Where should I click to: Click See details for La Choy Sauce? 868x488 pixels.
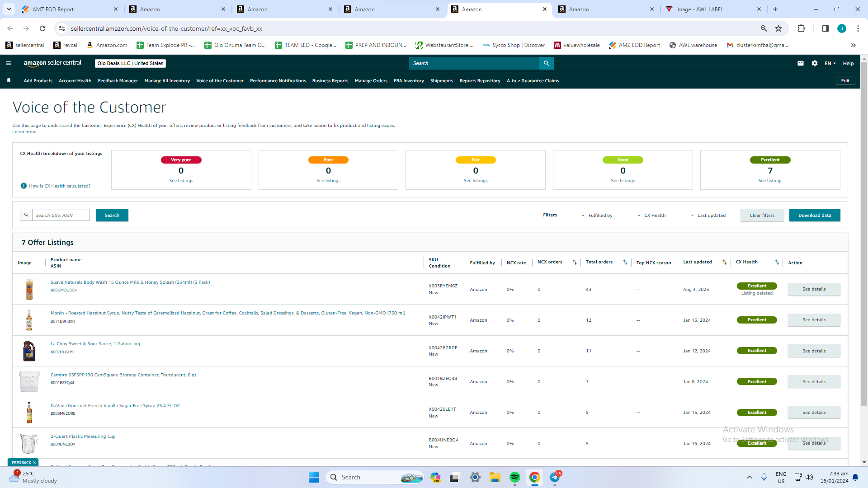[x=814, y=351]
